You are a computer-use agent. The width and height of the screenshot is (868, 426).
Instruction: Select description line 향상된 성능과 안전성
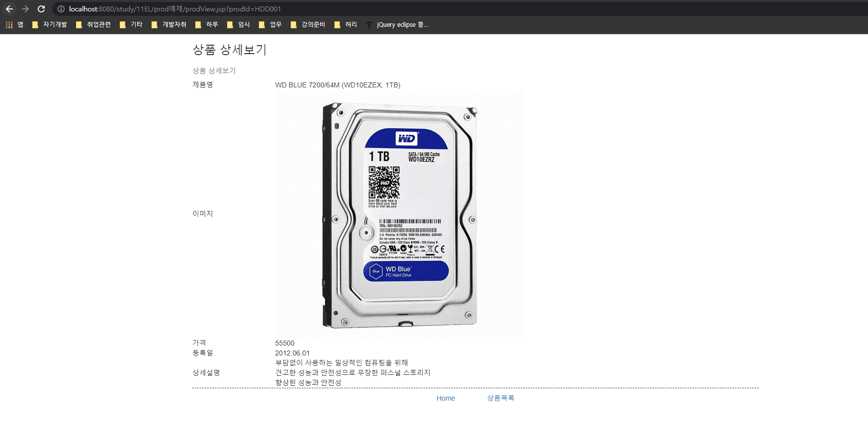pos(308,383)
